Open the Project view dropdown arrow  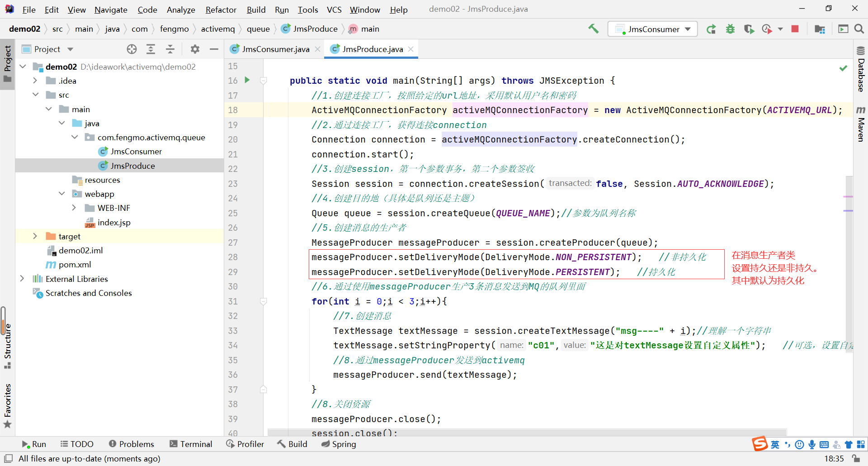pyautogui.click(x=70, y=49)
